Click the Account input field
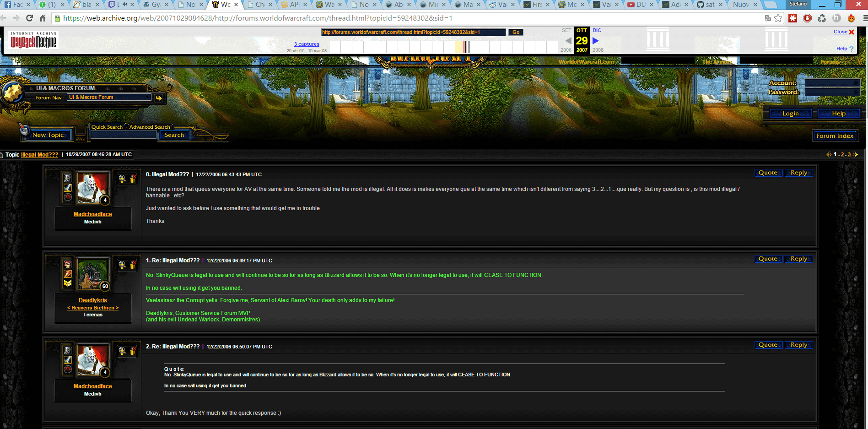The width and height of the screenshot is (868, 429). (x=832, y=83)
